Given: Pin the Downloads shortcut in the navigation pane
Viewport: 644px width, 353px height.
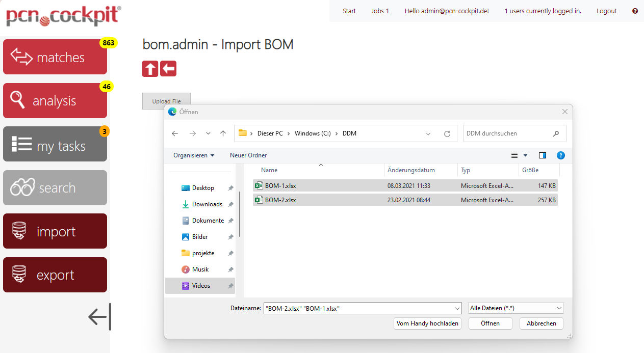Looking at the screenshot, I should pyautogui.click(x=230, y=204).
